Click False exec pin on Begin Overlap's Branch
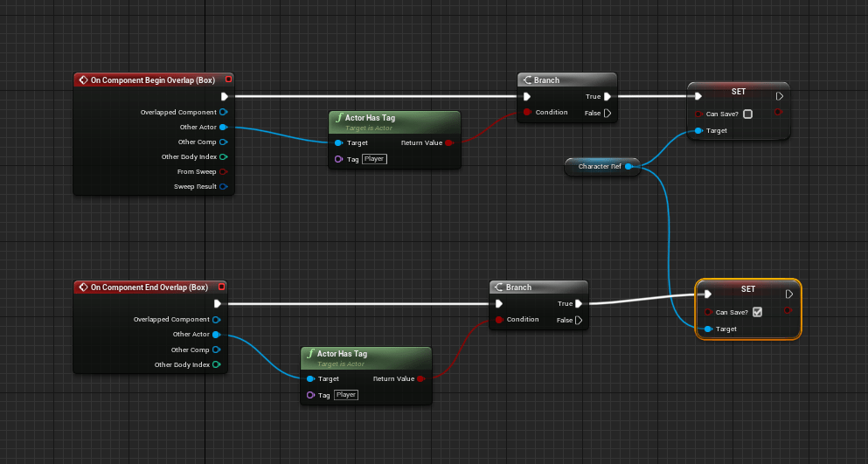The image size is (868, 464). tap(607, 113)
